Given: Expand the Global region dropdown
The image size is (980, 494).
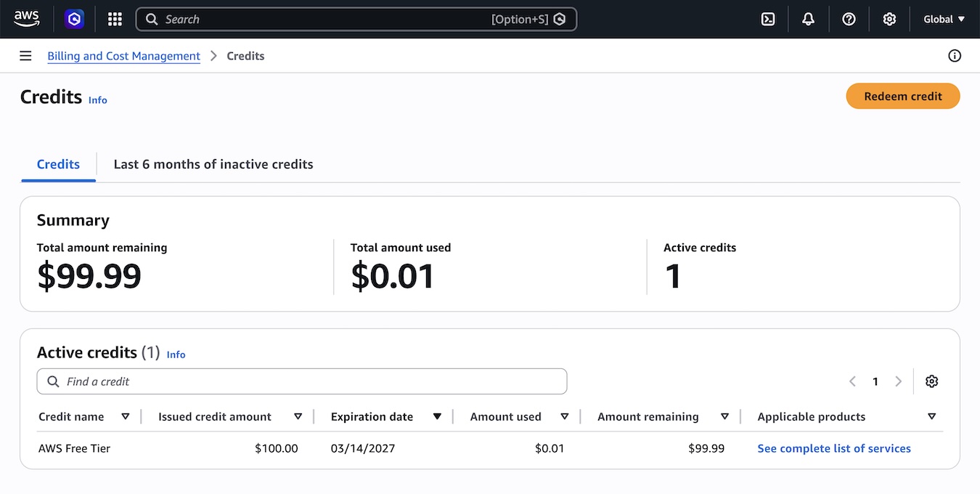Looking at the screenshot, I should (x=944, y=20).
